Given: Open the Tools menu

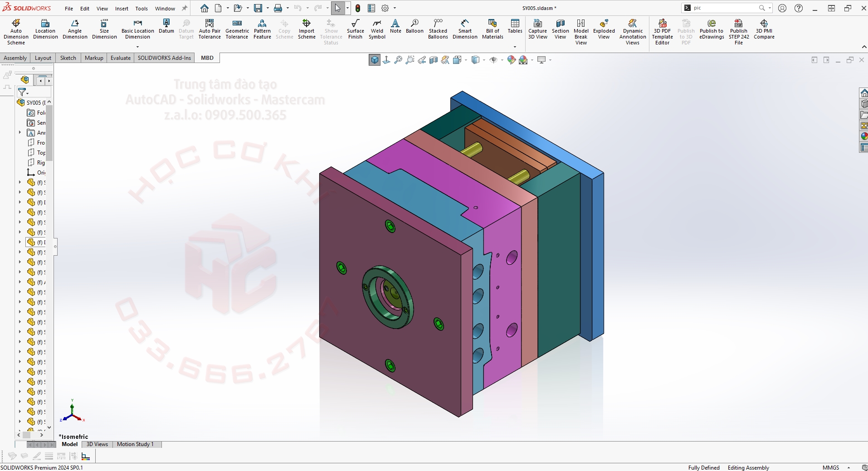Looking at the screenshot, I should [141, 9].
